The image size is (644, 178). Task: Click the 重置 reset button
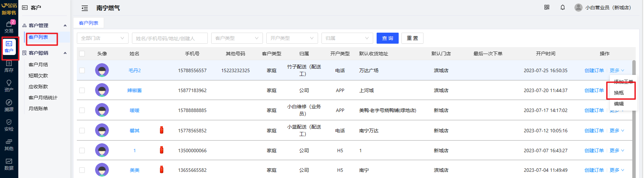(x=412, y=38)
